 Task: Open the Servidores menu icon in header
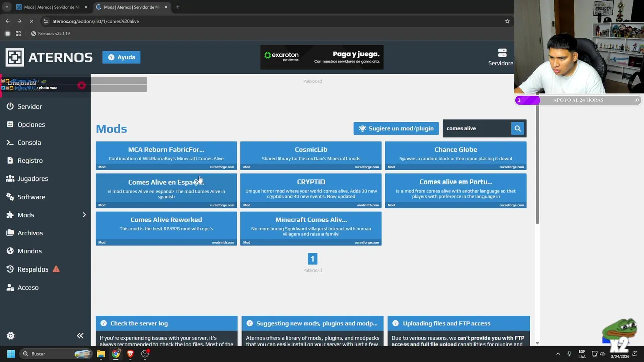click(502, 53)
